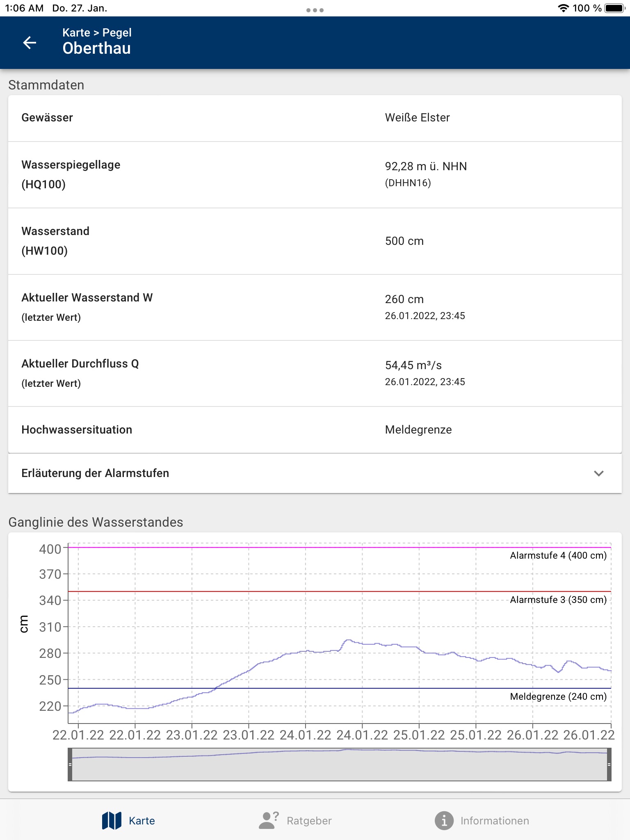The width and height of the screenshot is (630, 840).
Task: Select the Oberthau page title
Action: 97,48
